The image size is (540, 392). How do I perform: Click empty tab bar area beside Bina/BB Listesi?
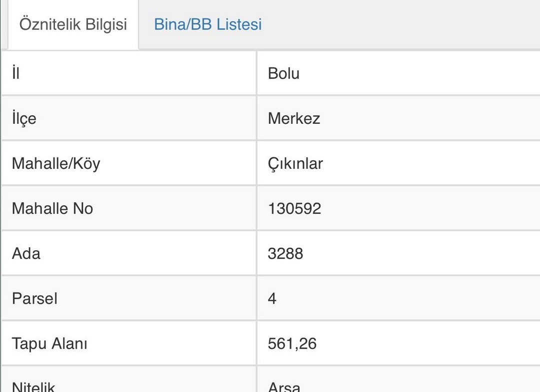click(x=399, y=24)
